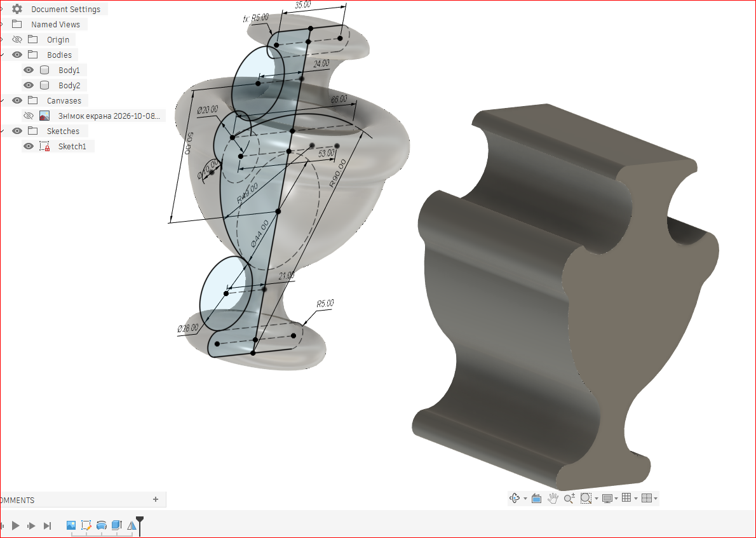Select the Pan hand tool

[553, 498]
